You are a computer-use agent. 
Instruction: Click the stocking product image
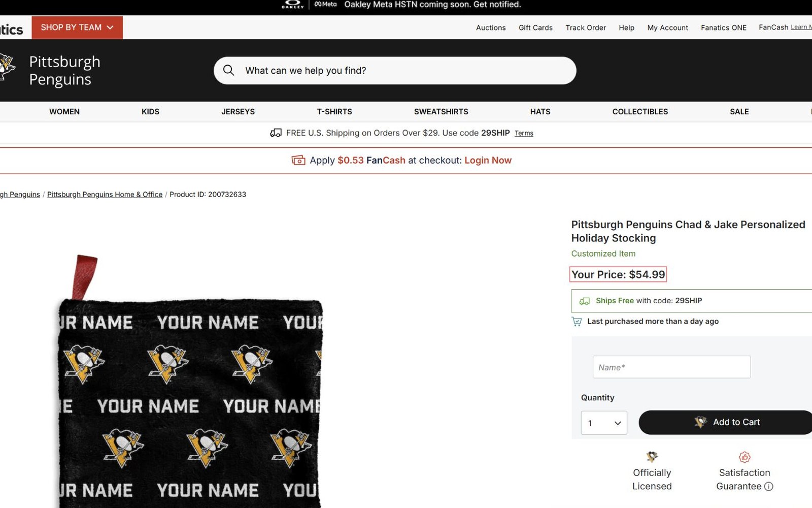click(x=190, y=381)
